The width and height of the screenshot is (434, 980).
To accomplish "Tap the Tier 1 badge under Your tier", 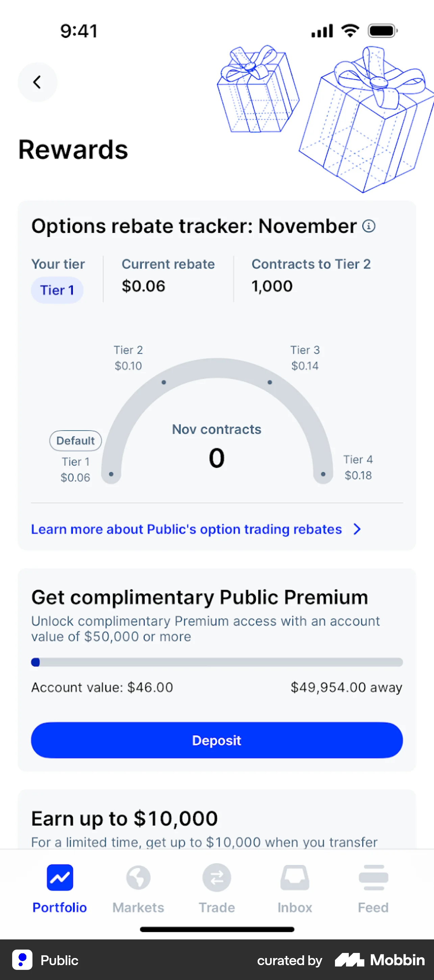I will [x=57, y=290].
